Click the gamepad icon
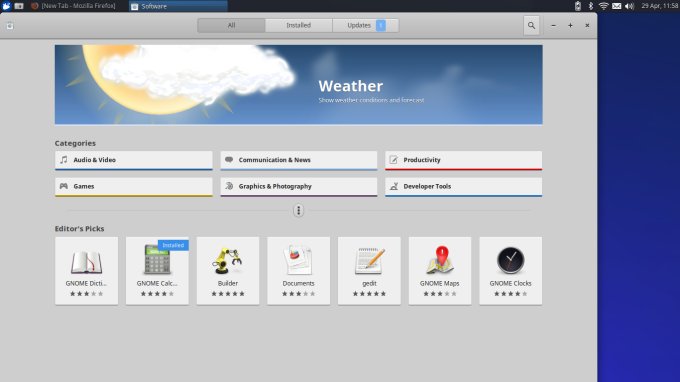Image resolution: width=680 pixels, height=382 pixels. coord(64,186)
